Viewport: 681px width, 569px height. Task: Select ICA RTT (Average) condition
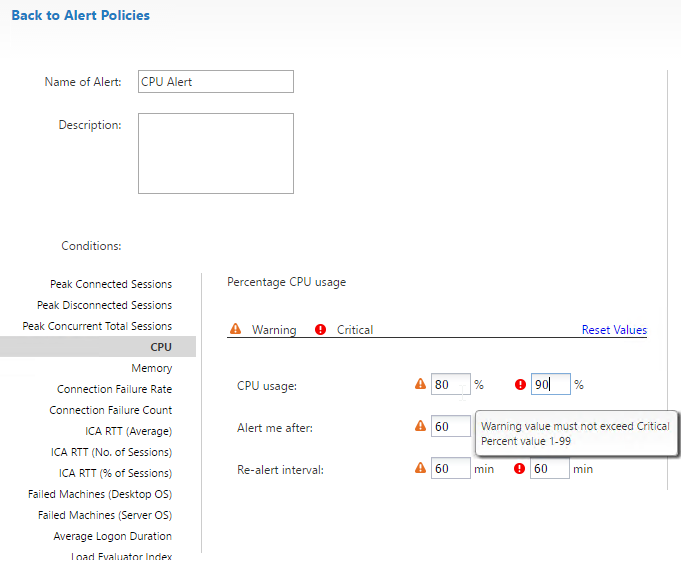[129, 431]
